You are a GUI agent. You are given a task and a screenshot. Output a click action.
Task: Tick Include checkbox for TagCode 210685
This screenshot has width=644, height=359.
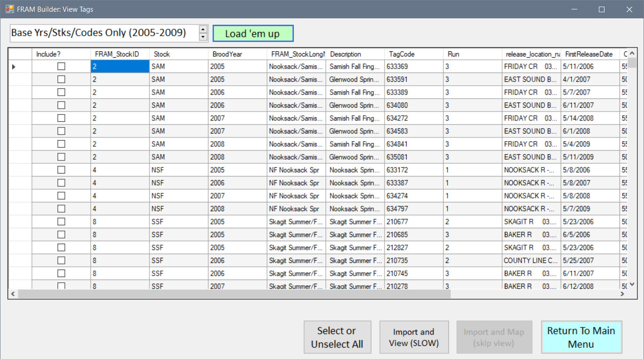pyautogui.click(x=61, y=235)
